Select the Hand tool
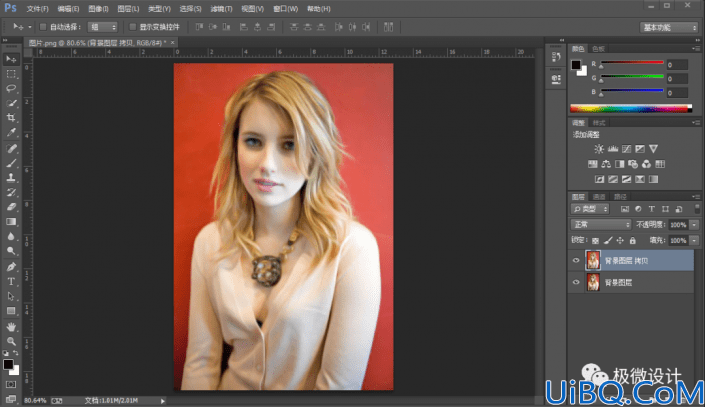705x407 pixels. click(x=11, y=326)
